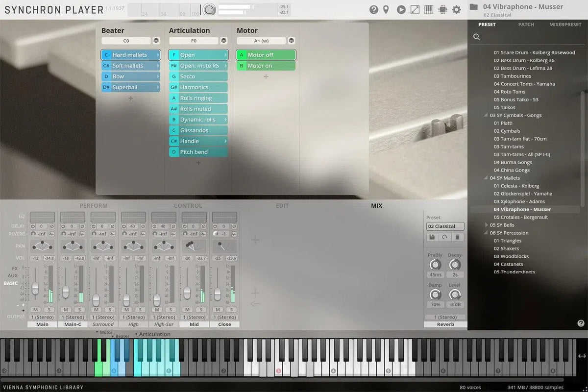This screenshot has width=588, height=392.
Task: Save the reverb preset with floppy icon
Action: (432, 237)
